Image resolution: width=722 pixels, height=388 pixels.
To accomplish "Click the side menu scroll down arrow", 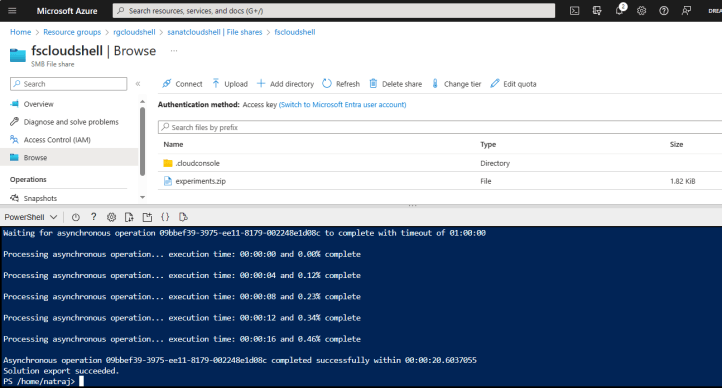I will pyautogui.click(x=142, y=197).
